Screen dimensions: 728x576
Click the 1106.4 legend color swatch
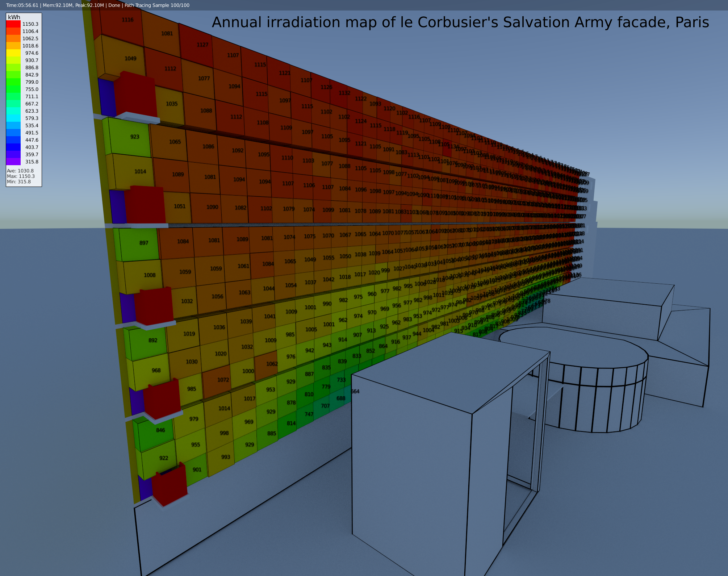[13, 31]
